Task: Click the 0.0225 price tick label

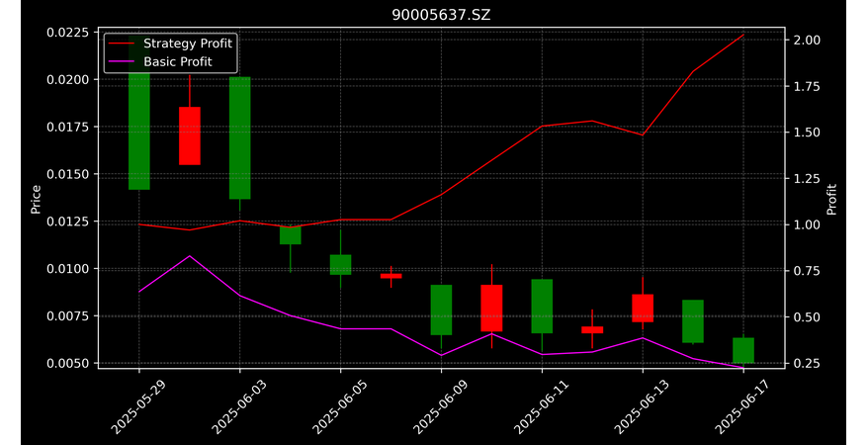Action: pos(67,32)
